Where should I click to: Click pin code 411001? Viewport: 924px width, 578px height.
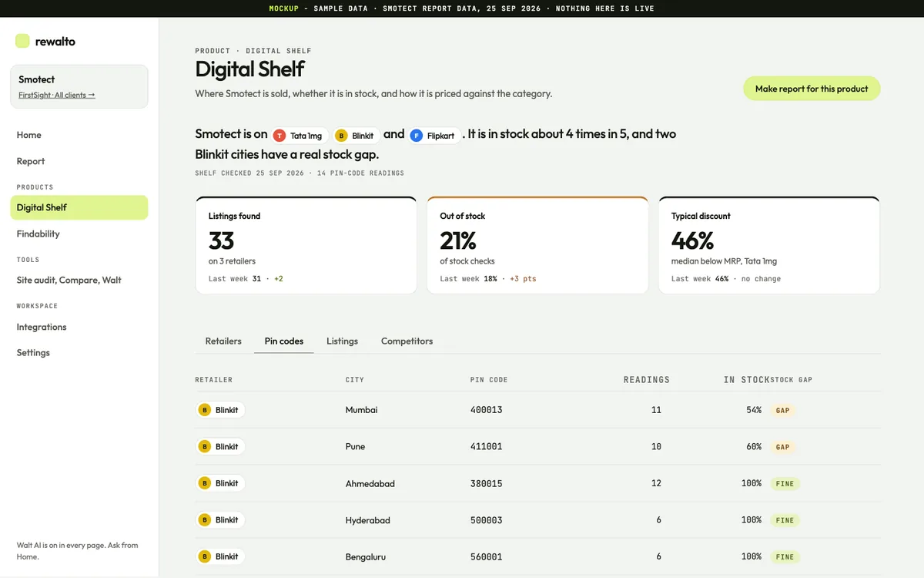click(486, 446)
